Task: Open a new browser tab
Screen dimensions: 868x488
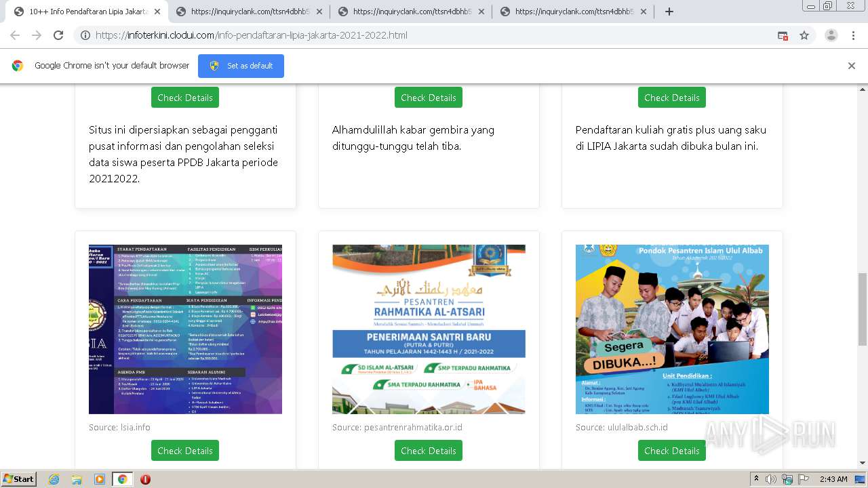Action: 669,12
